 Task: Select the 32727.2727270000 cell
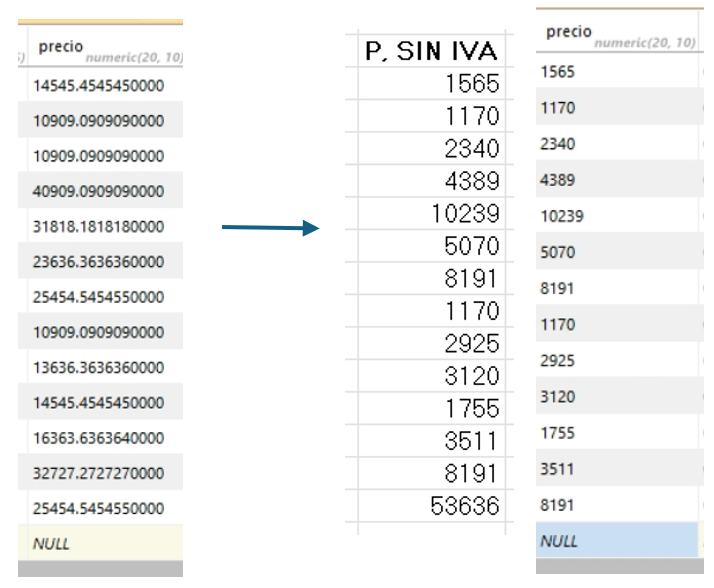99,473
